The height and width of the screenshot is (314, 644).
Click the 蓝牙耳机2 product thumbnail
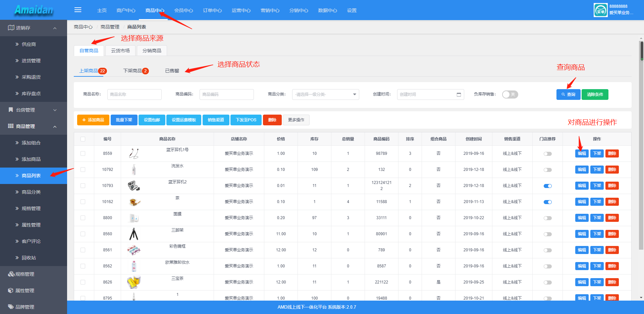tap(134, 186)
